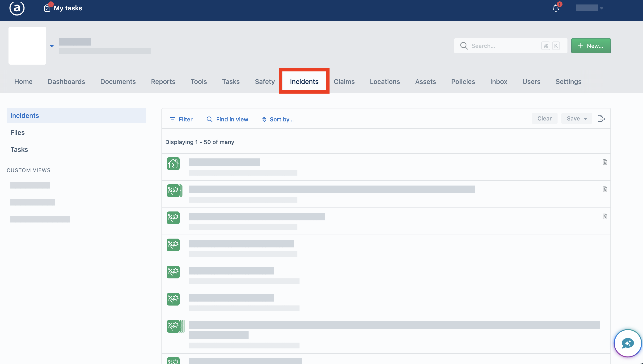Click the green New... button
This screenshot has height=364, width=643.
tap(591, 46)
